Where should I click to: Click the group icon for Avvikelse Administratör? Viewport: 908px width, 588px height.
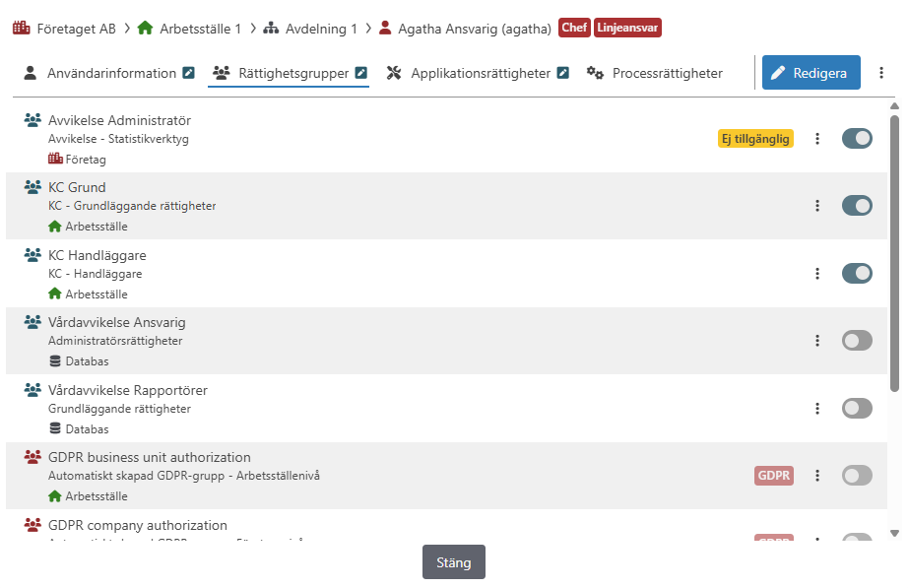(33, 120)
